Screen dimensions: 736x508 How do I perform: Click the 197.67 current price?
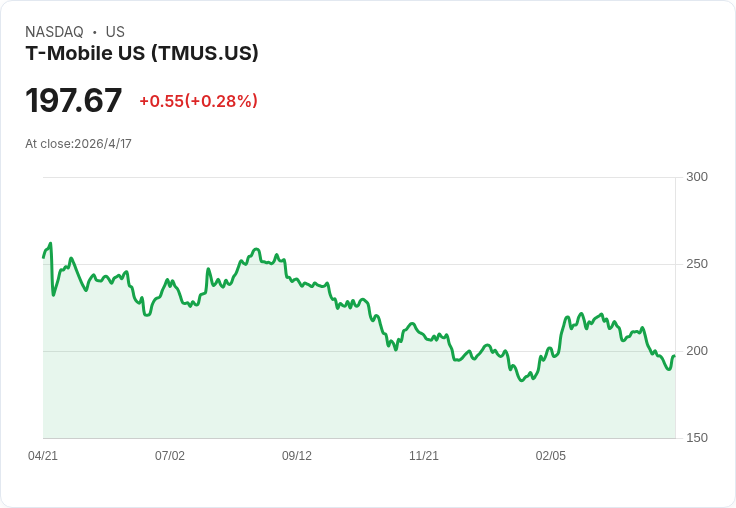pos(74,100)
